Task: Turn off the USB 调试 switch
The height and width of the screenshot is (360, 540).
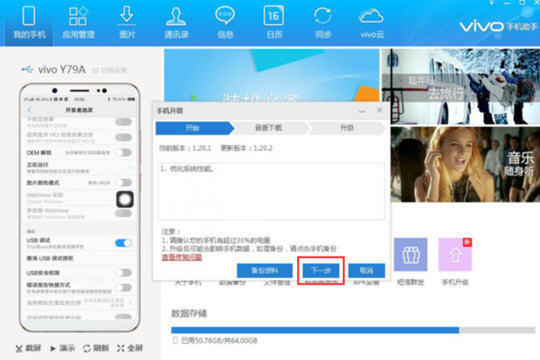Action: 123,243
